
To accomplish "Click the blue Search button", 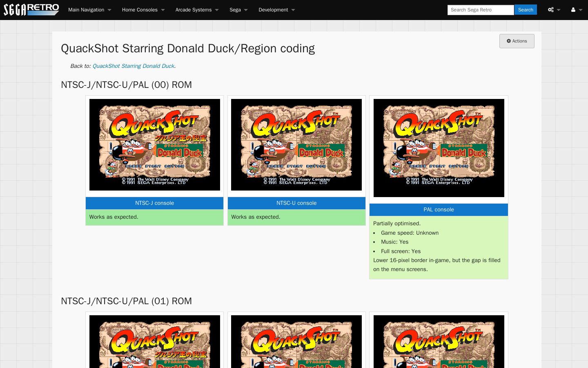I will 526,10.
